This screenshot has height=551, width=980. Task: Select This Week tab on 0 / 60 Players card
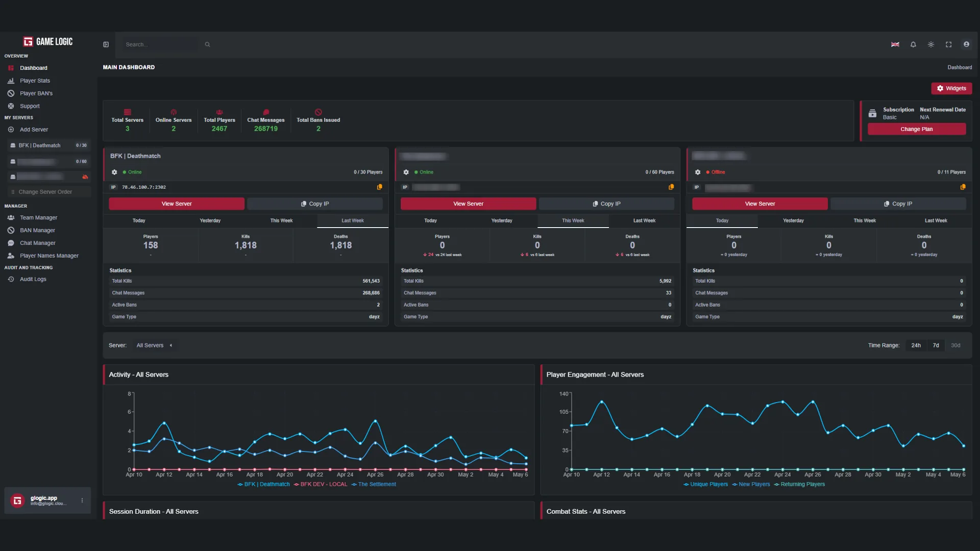573,221
